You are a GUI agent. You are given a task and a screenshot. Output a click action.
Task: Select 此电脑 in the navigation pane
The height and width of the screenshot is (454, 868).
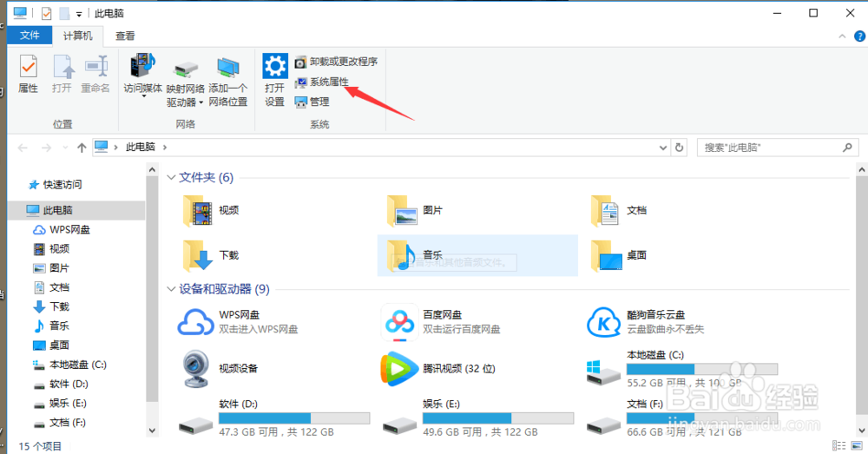tap(76, 210)
